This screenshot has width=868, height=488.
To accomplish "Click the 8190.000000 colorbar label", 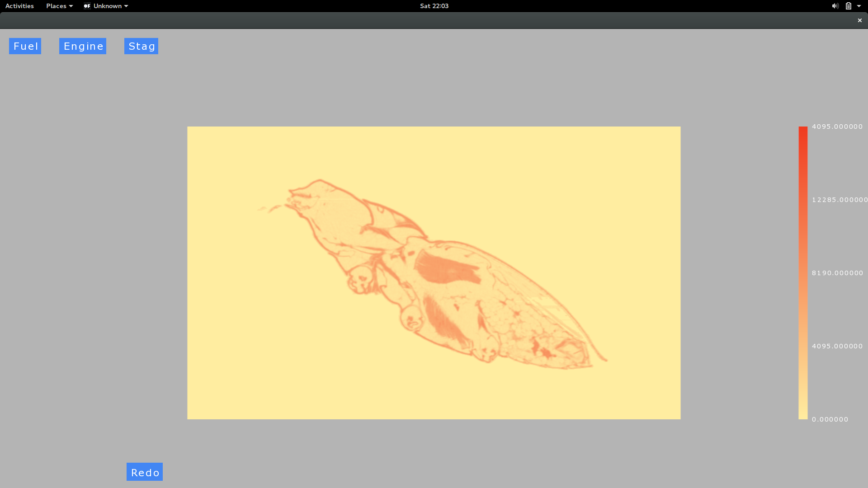I will pos(837,273).
